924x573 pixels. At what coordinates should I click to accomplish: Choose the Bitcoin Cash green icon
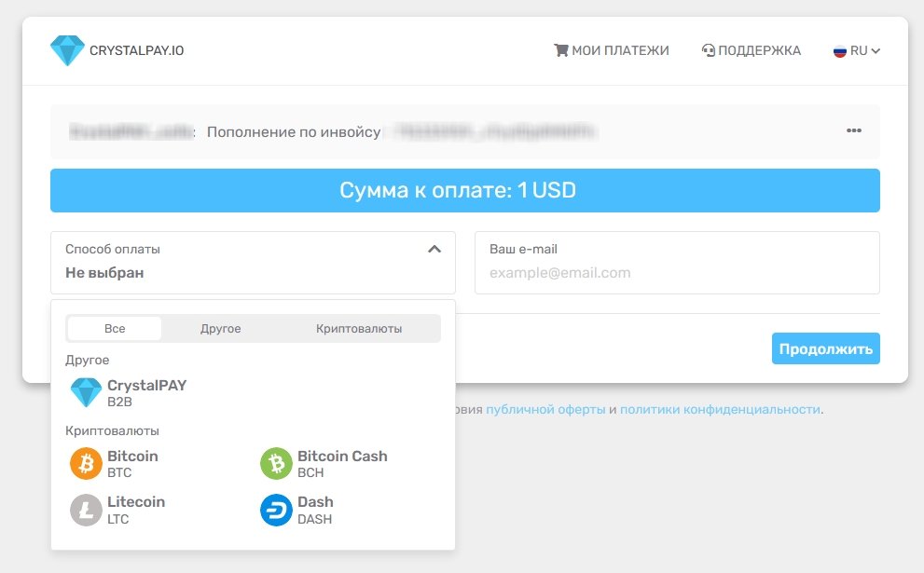(x=276, y=464)
